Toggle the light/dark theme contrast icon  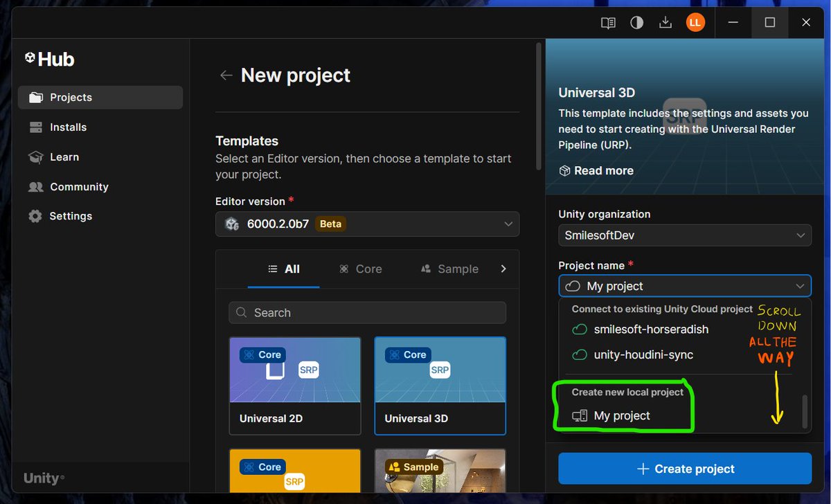(636, 23)
